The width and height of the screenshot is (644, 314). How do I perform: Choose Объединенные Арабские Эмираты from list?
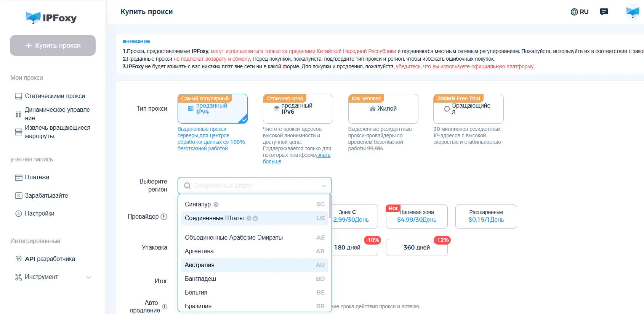[x=255, y=238]
